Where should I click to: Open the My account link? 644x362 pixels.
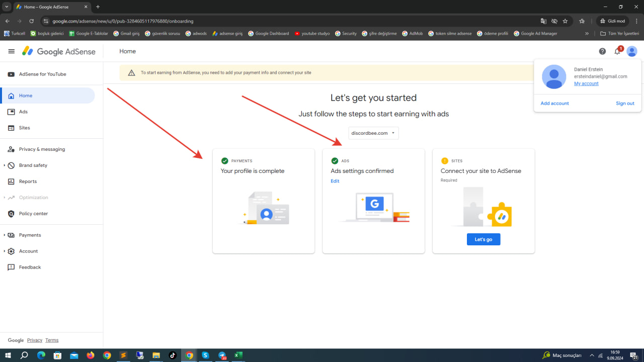pos(586,83)
